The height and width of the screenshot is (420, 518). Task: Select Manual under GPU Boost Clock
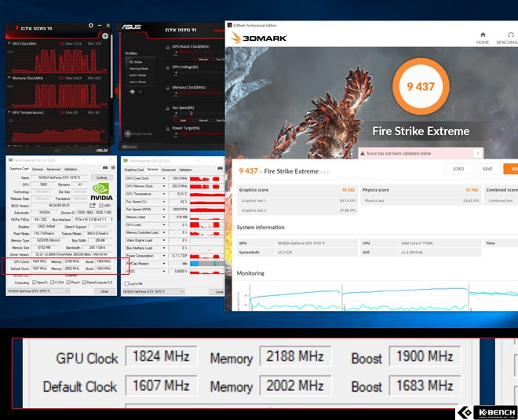click(202, 59)
